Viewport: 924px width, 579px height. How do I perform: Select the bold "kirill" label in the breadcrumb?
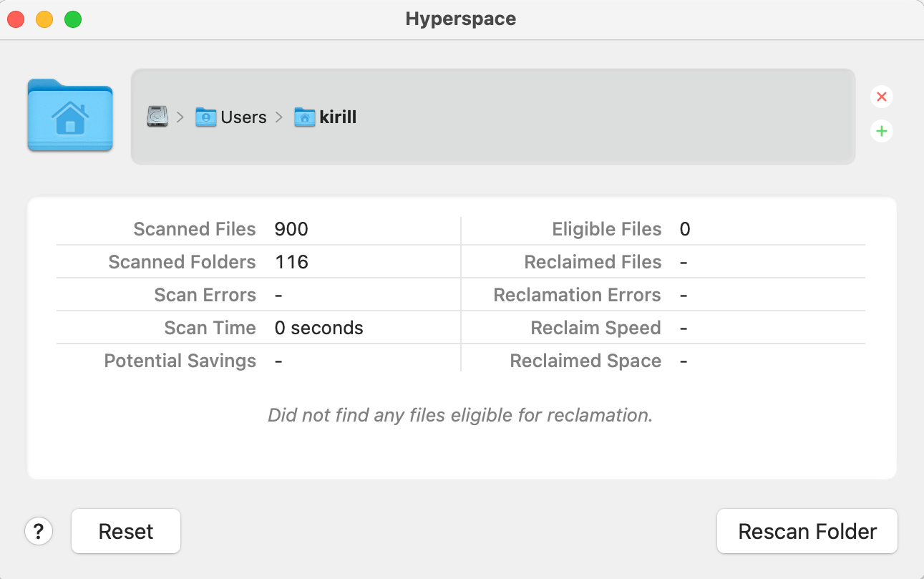(337, 117)
